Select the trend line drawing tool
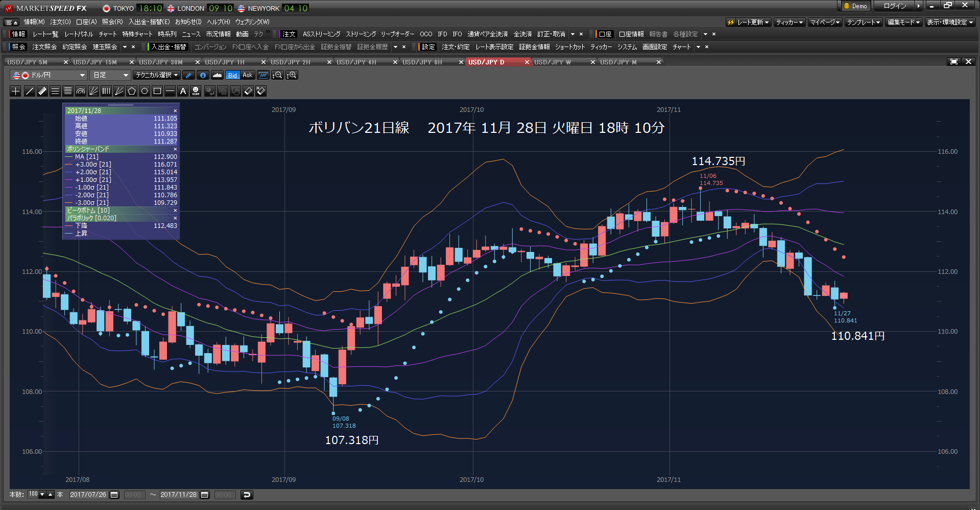980x510 pixels. coord(30,91)
